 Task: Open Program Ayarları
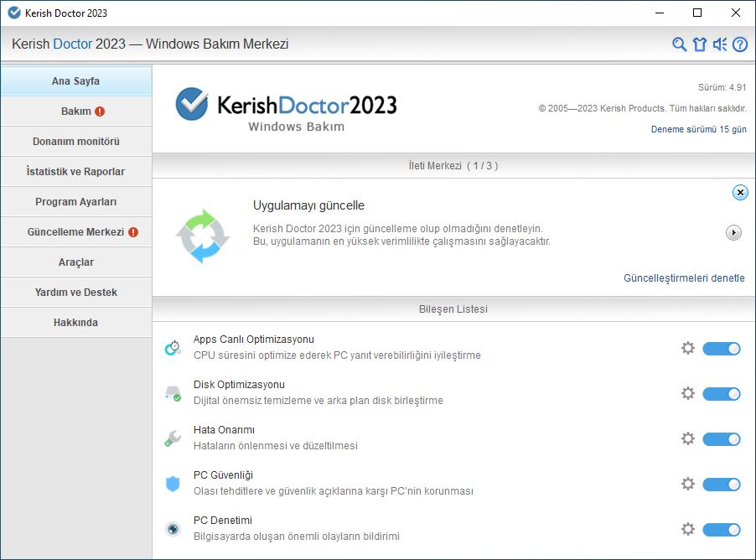pos(76,202)
